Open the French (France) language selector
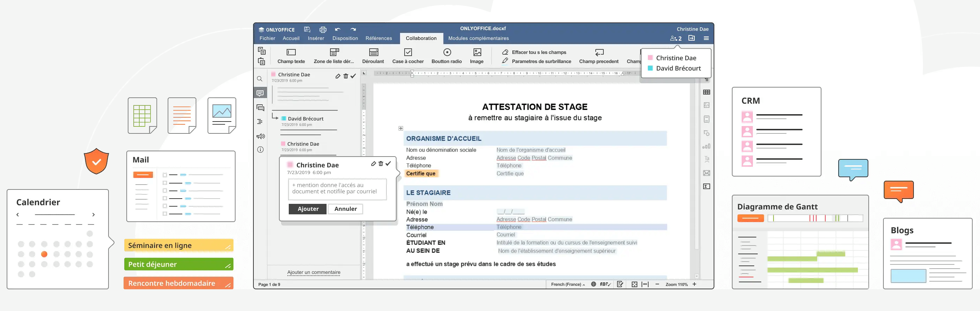The image size is (980, 311). point(568,284)
